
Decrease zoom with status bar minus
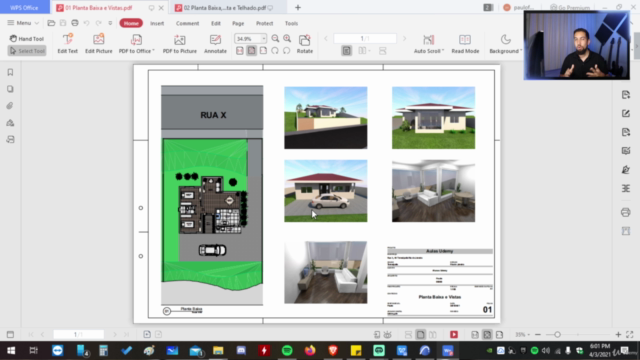[x=538, y=335]
